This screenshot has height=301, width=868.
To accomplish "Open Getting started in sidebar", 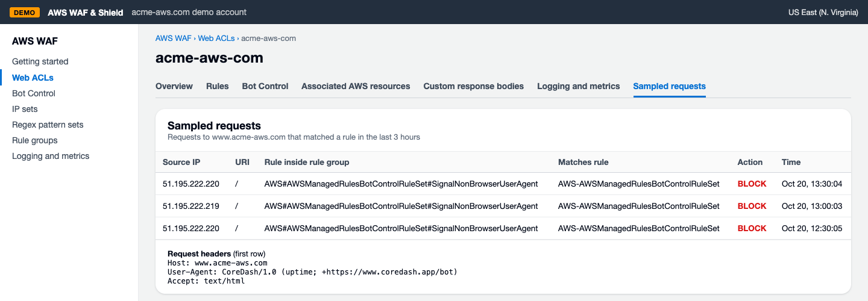I will coord(40,61).
